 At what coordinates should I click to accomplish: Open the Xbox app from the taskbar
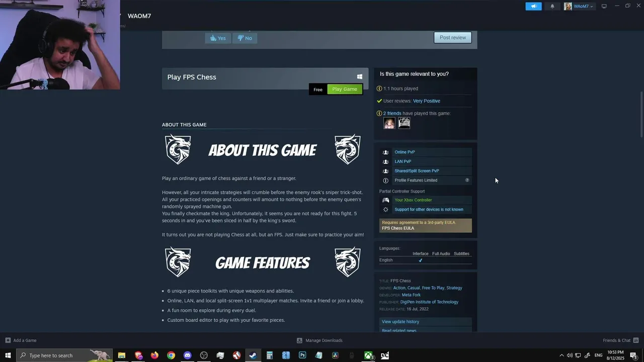click(368, 355)
